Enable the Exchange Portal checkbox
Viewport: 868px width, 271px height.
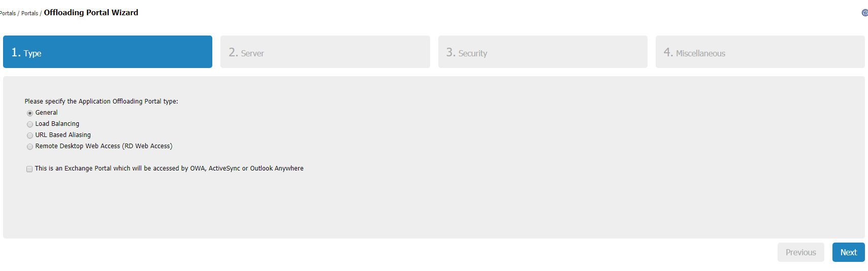click(29, 169)
